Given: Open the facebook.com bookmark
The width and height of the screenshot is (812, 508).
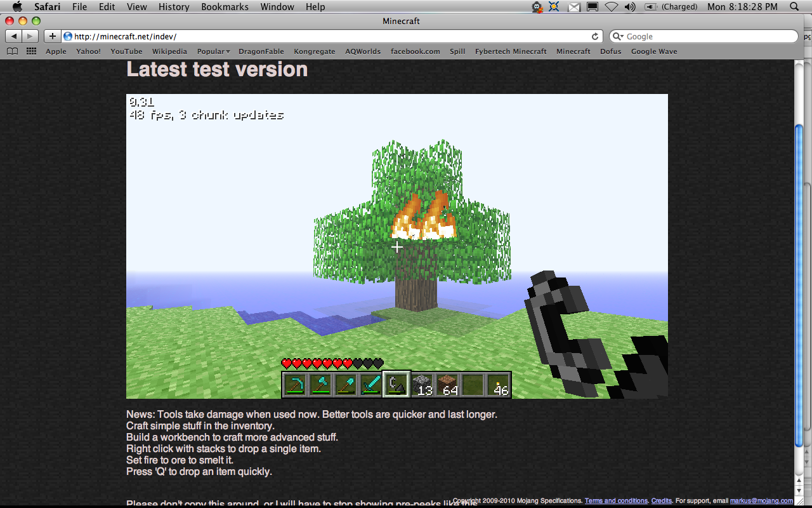Looking at the screenshot, I should click(416, 51).
